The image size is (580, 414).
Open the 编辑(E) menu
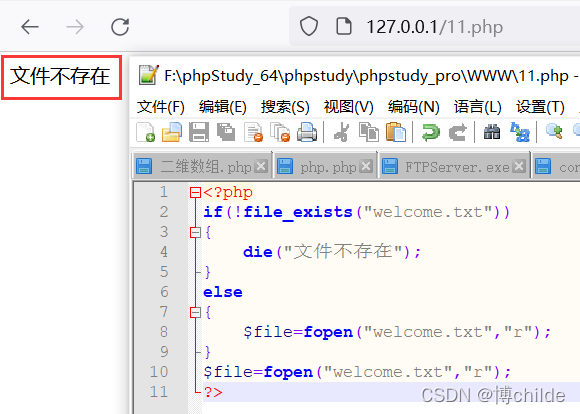coord(223,107)
